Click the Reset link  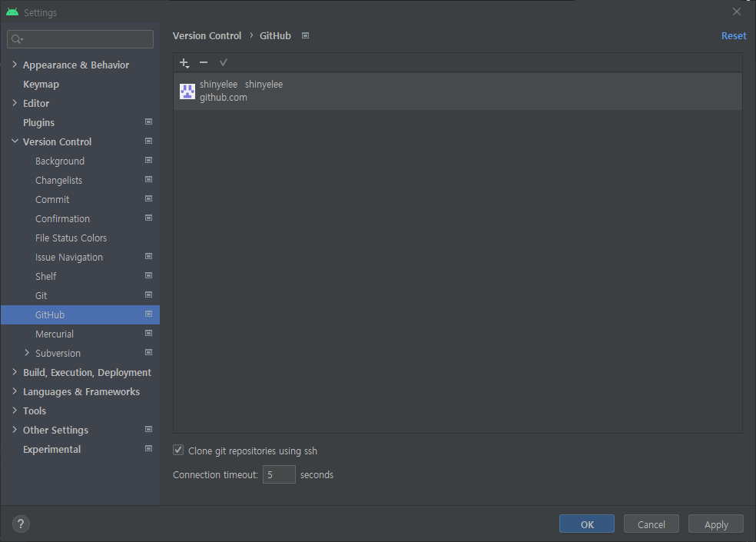point(734,35)
